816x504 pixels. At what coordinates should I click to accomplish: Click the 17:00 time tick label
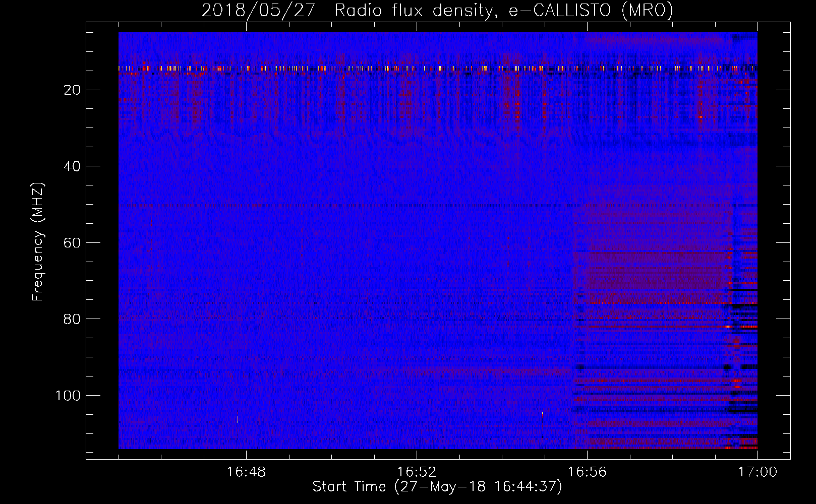(x=757, y=472)
